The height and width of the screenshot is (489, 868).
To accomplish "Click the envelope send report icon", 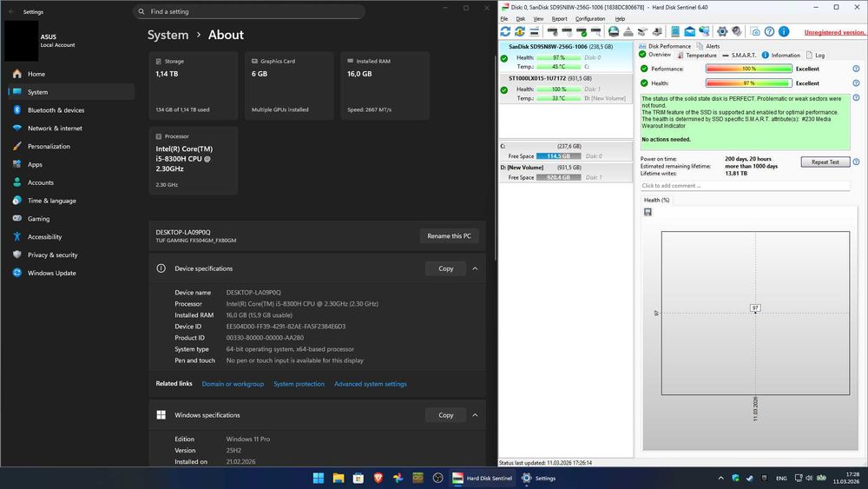I will click(x=690, y=31).
